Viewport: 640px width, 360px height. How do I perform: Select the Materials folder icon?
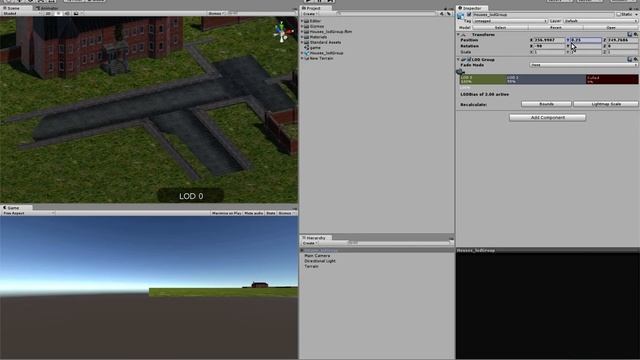click(307, 37)
